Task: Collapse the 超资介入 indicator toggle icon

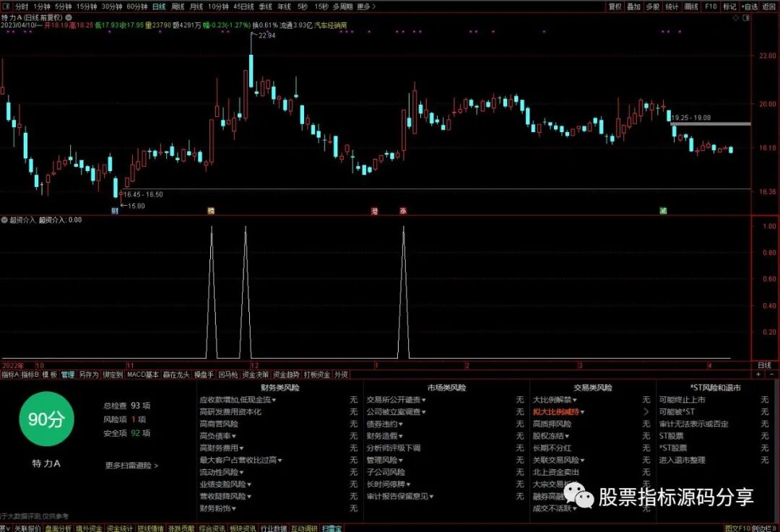Action: 4,219
